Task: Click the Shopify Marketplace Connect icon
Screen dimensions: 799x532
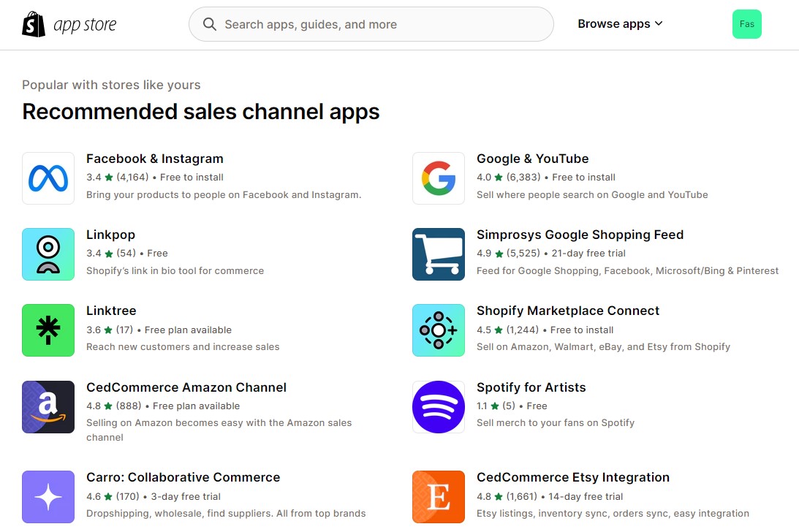Action: (439, 330)
